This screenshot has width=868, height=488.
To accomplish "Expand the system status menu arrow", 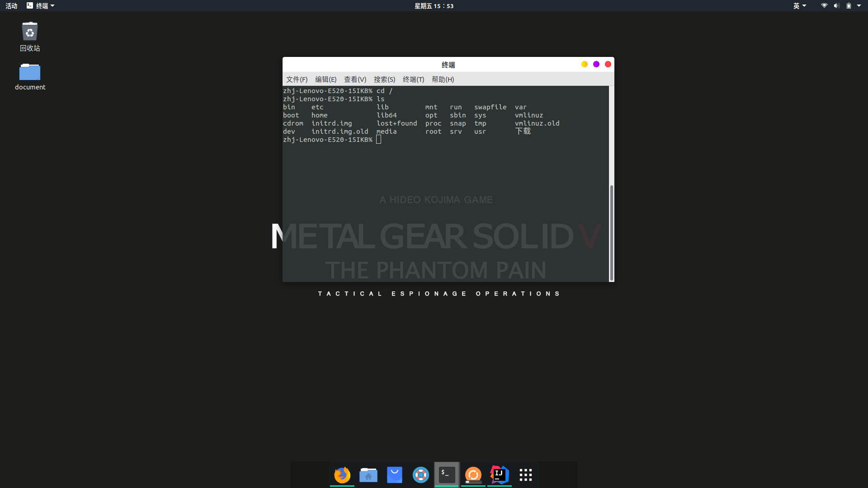I will pos(859,6).
